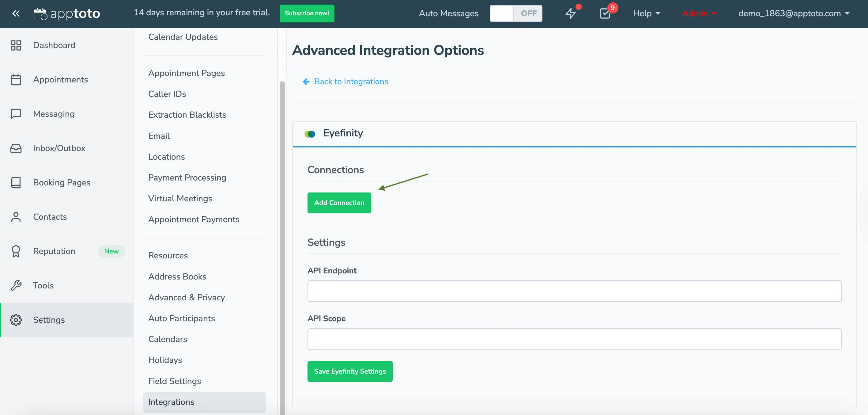Viewport: 868px width, 415px height.
Task: Toggle the Eyefinity integration switch
Action: point(310,134)
